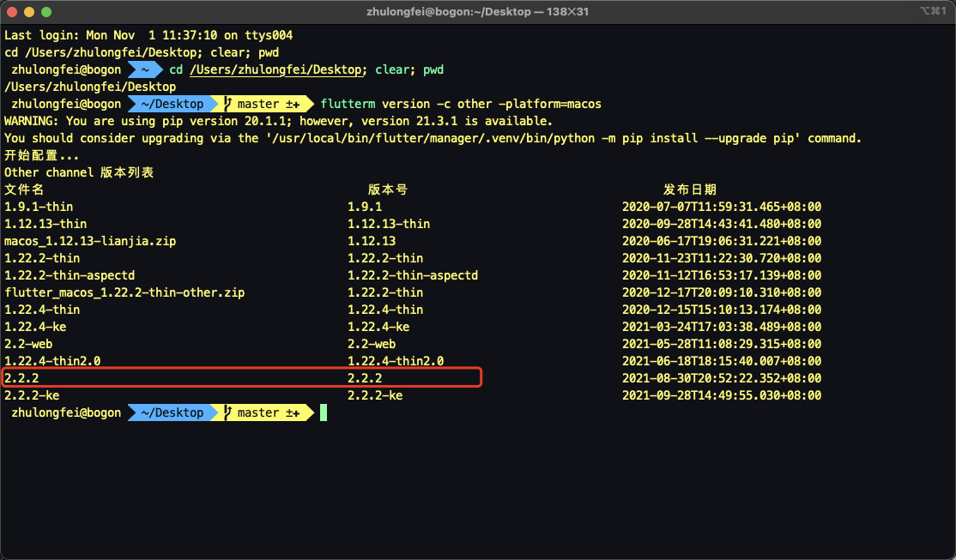Select file name '1.12.13-thin'
956x560 pixels.
pyautogui.click(x=45, y=224)
